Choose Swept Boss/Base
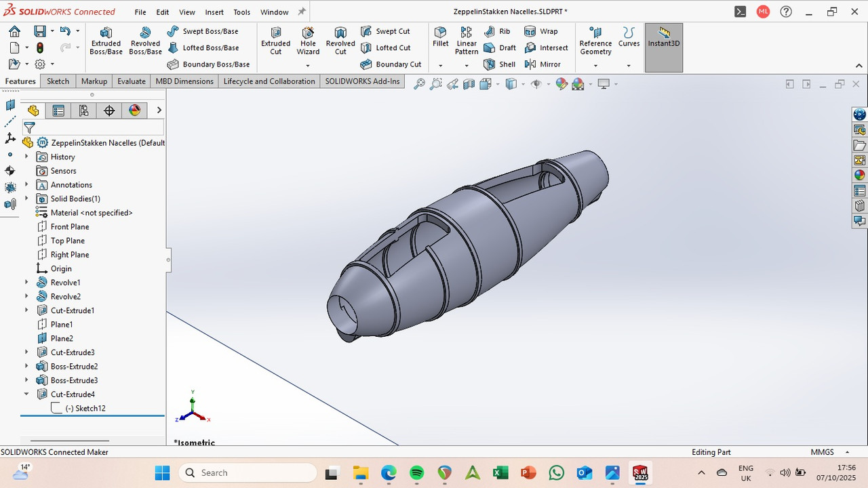Viewport: 868px width, 488px height. [202, 31]
